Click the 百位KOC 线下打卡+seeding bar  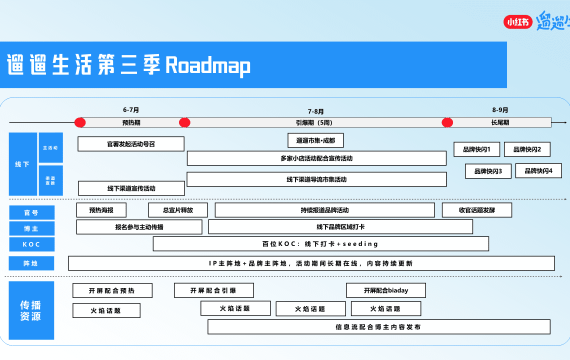coord(321,244)
